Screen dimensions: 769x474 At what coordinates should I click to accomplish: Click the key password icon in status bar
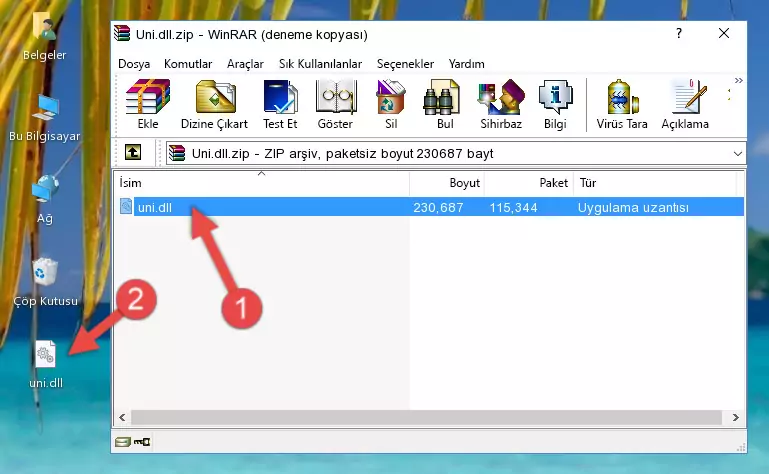(x=142, y=442)
